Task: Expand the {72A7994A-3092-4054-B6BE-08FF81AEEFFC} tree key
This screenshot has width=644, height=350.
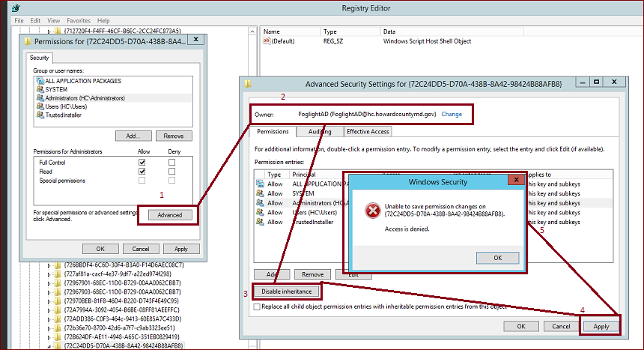Action: 49,310
